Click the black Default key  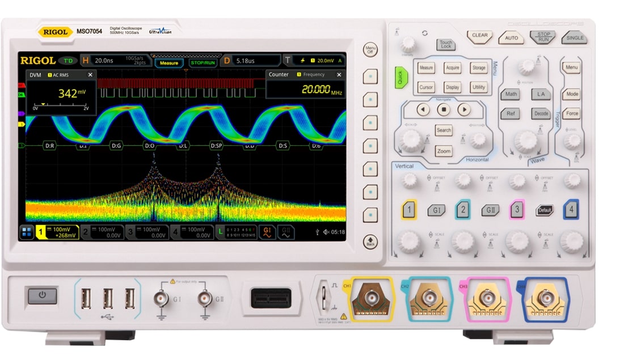[545, 210]
